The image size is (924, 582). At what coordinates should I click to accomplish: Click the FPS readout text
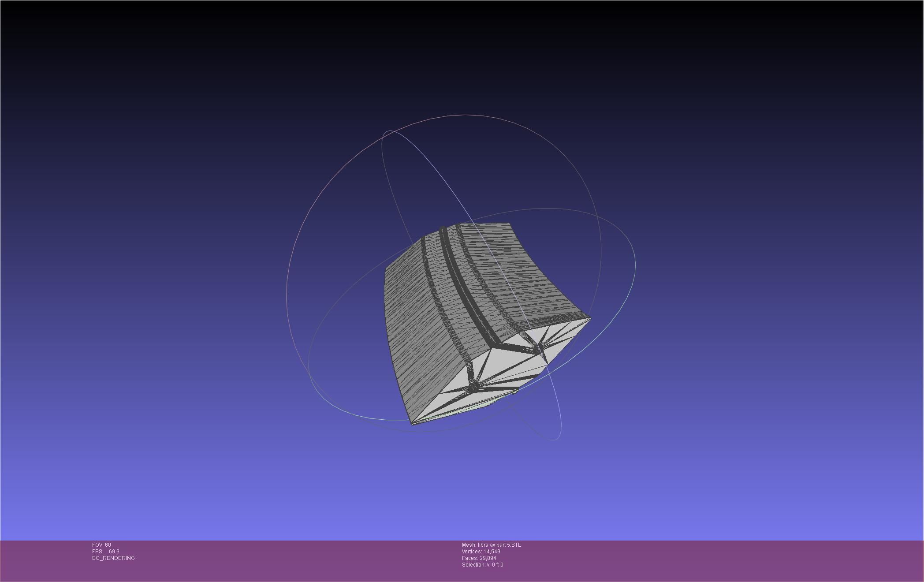[105, 552]
